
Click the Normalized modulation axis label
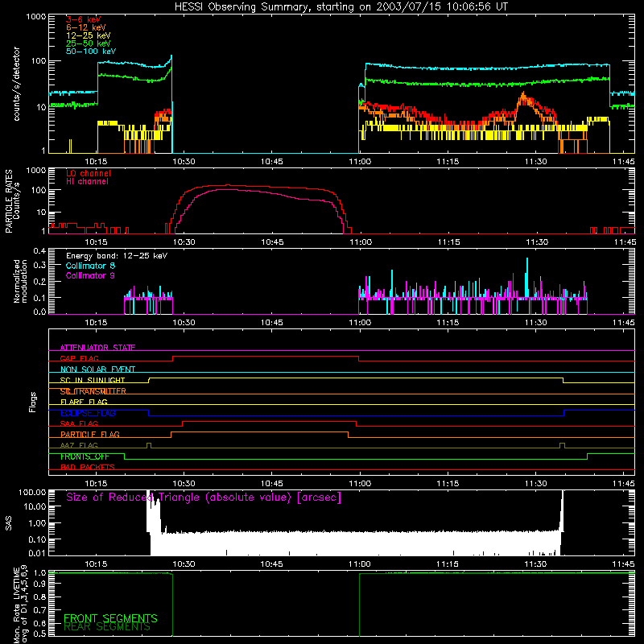tap(21, 281)
